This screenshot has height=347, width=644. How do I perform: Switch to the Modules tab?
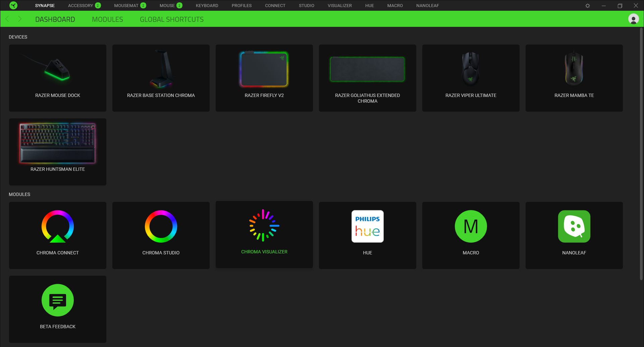pos(107,19)
